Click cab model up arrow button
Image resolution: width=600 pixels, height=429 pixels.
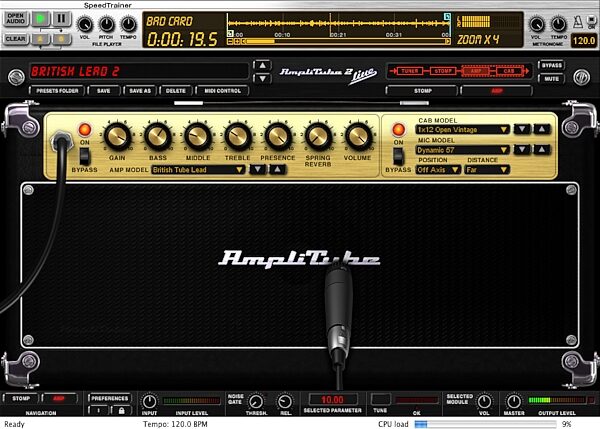tap(542, 129)
